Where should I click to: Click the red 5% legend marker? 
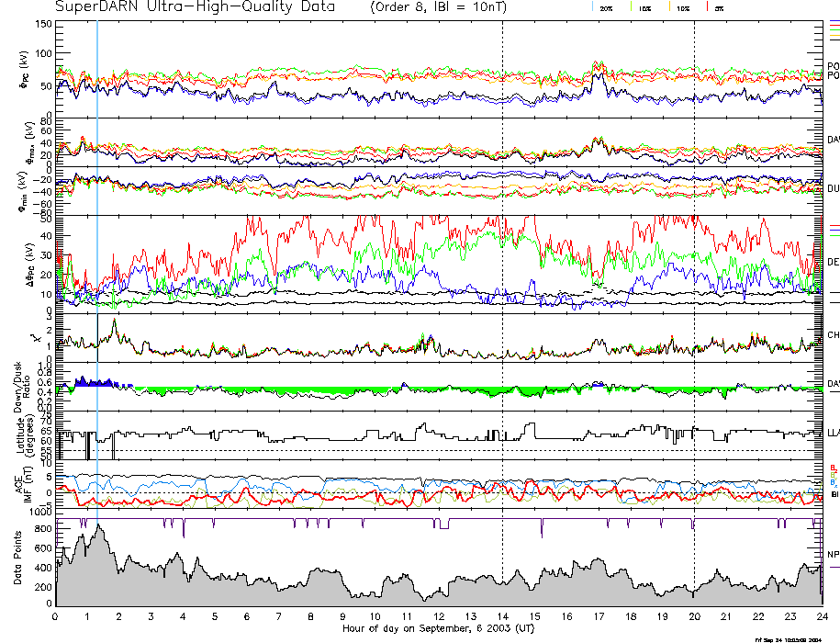[718, 7]
